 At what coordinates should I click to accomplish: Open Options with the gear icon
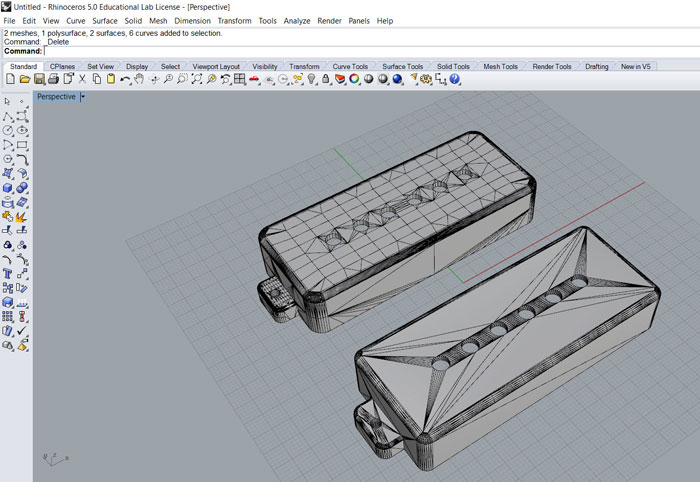(426, 79)
